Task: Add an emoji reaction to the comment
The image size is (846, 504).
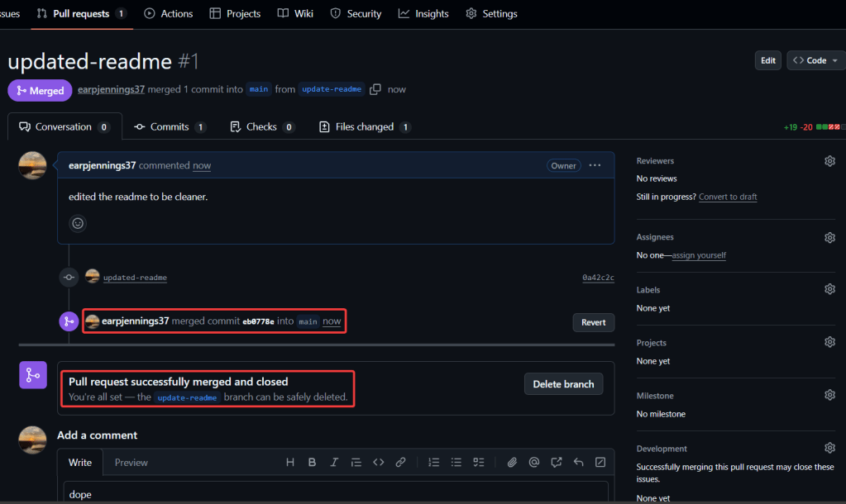Action: tap(78, 223)
